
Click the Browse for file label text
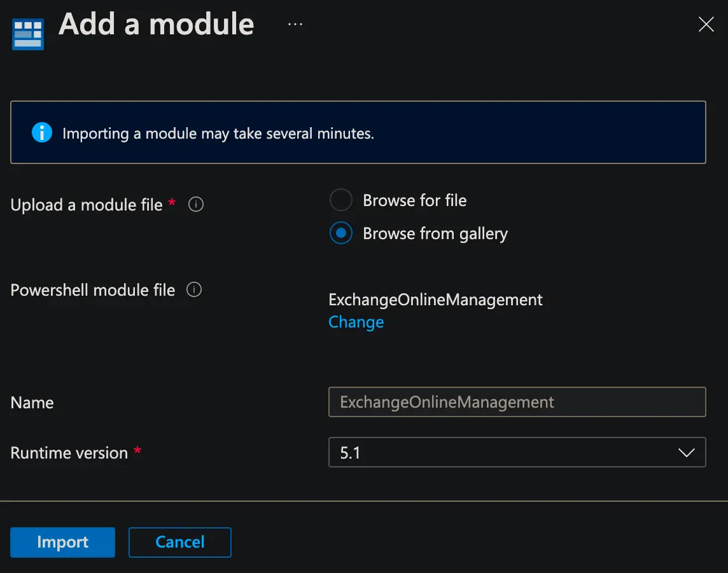pos(414,200)
